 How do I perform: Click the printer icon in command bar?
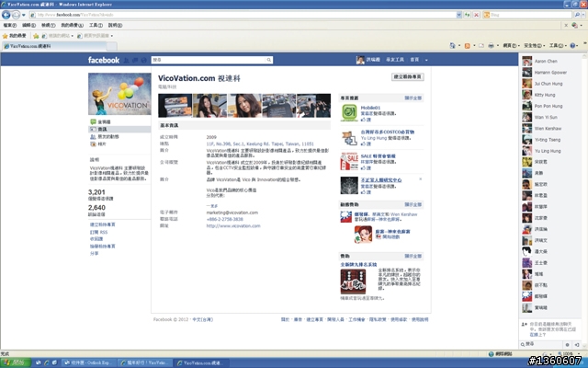point(491,46)
